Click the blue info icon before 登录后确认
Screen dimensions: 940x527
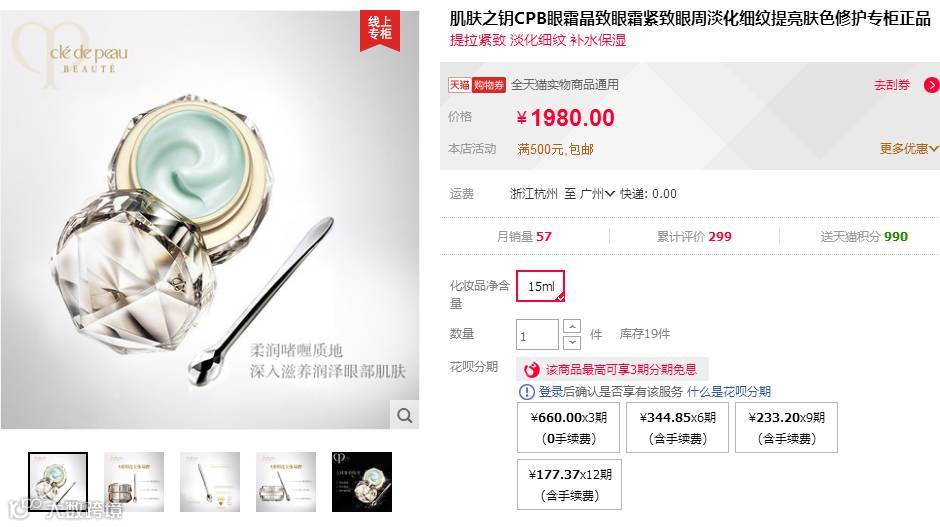tap(526, 392)
